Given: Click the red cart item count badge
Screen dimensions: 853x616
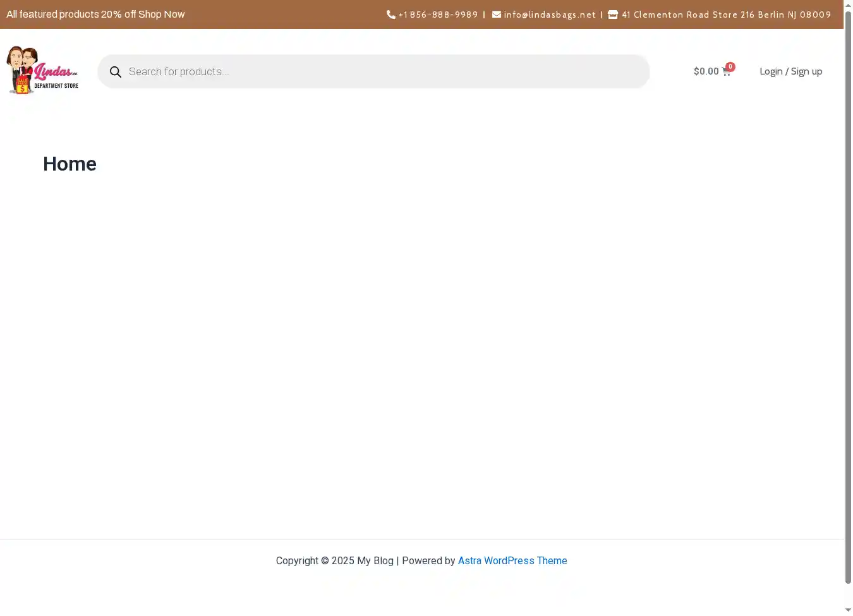Looking at the screenshot, I should click(730, 66).
